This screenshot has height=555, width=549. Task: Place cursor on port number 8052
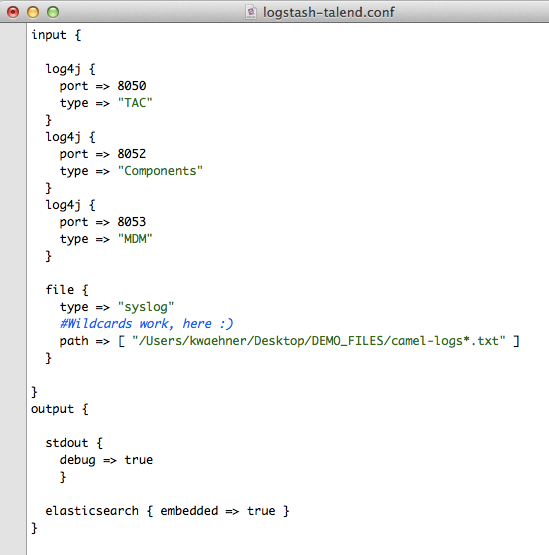[132, 154]
